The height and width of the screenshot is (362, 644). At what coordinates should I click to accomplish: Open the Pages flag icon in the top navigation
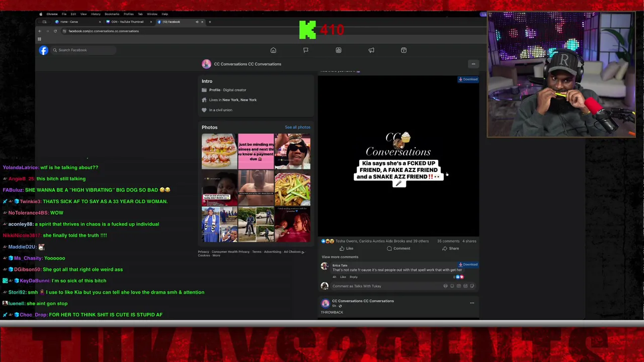(x=305, y=50)
